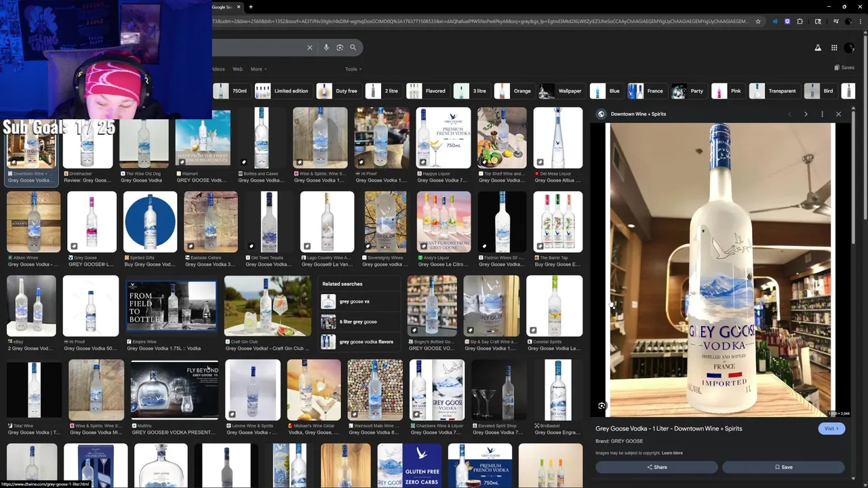Viewport: 868px width, 488px height.
Task: Click the magnifying glass search icon
Action: [353, 47]
